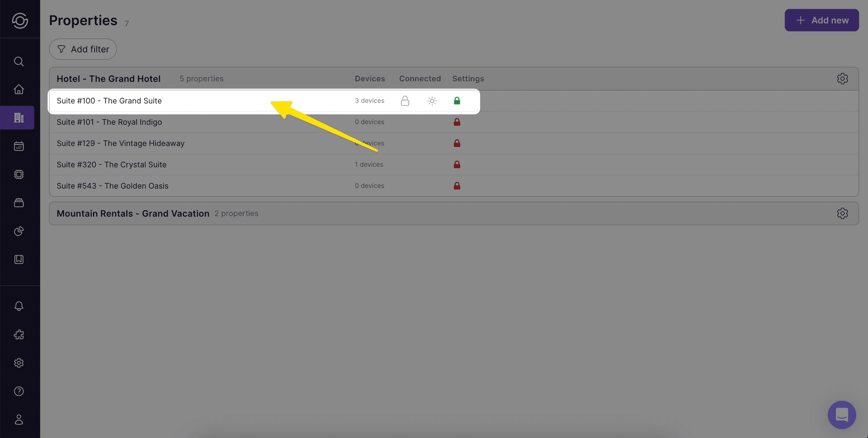Click the Add new button
This screenshot has width=868, height=438.
pyautogui.click(x=821, y=20)
